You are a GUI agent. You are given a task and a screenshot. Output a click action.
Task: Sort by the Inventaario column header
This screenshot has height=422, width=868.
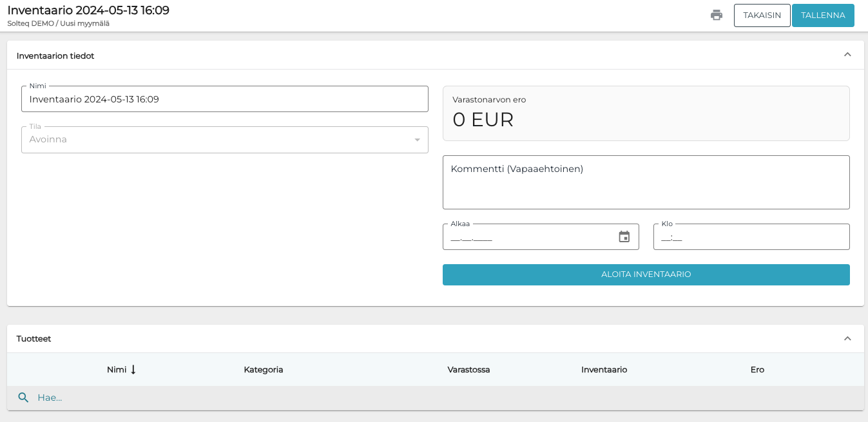tap(604, 370)
